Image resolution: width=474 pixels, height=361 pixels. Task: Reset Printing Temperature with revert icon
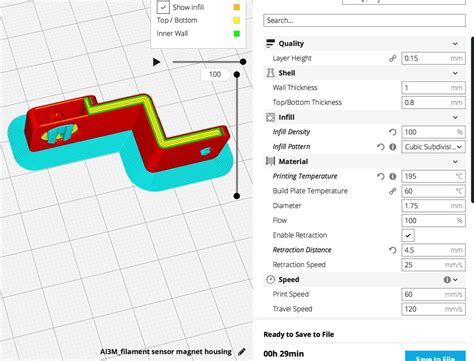point(381,176)
